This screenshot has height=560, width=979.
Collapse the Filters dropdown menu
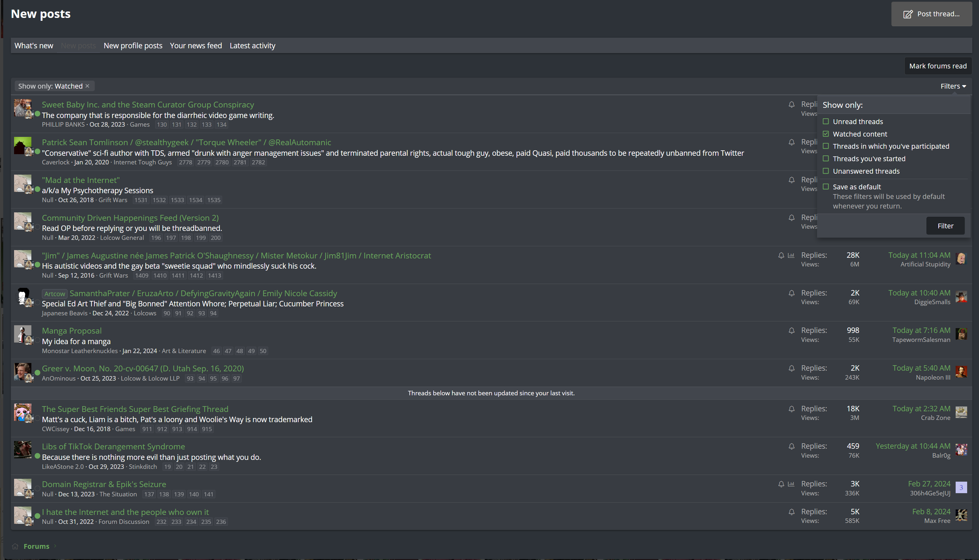pyautogui.click(x=953, y=86)
